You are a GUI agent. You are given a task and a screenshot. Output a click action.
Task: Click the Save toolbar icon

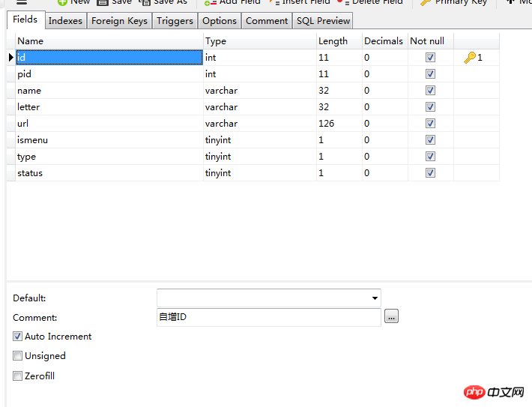coord(102,2)
